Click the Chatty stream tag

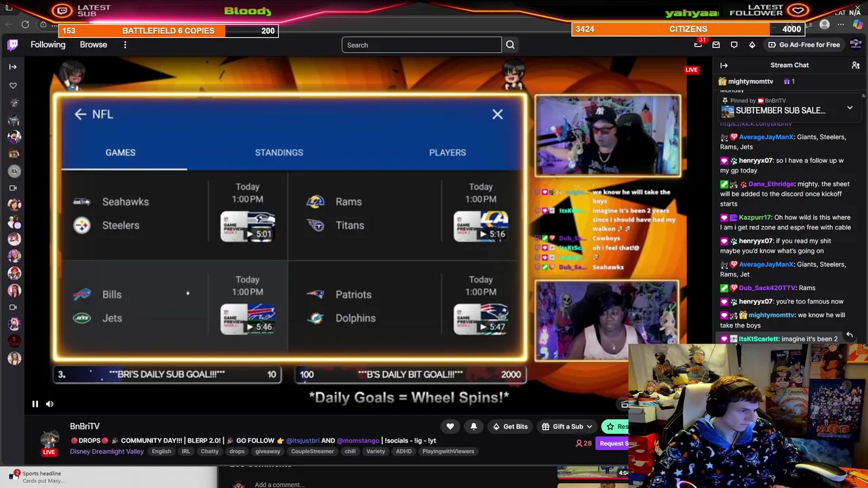(210, 451)
